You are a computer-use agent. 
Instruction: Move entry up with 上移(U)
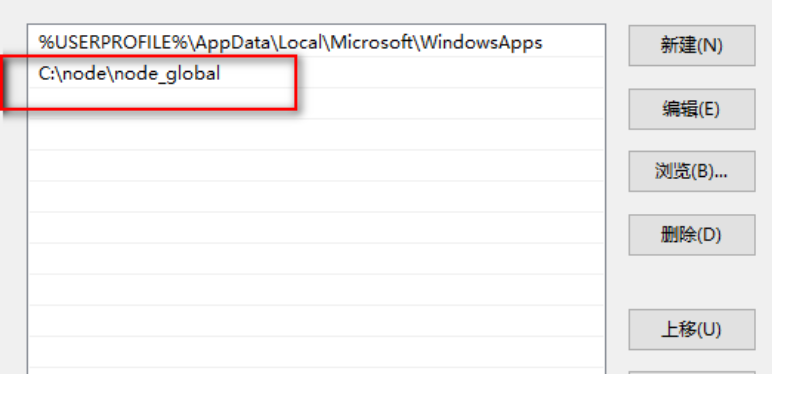692,330
